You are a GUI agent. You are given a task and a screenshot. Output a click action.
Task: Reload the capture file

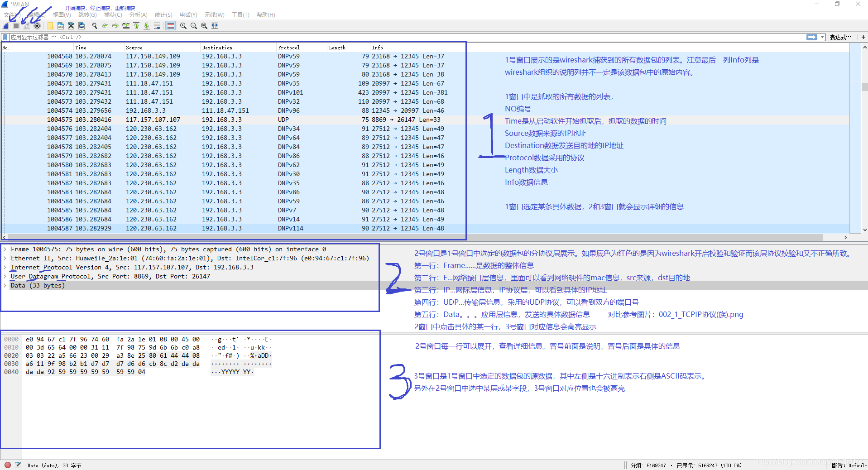click(x=82, y=26)
